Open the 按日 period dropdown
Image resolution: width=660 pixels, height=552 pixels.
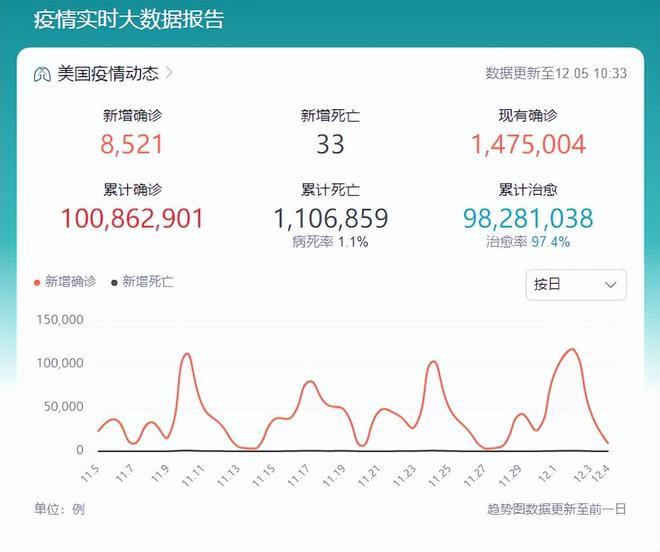(576, 285)
